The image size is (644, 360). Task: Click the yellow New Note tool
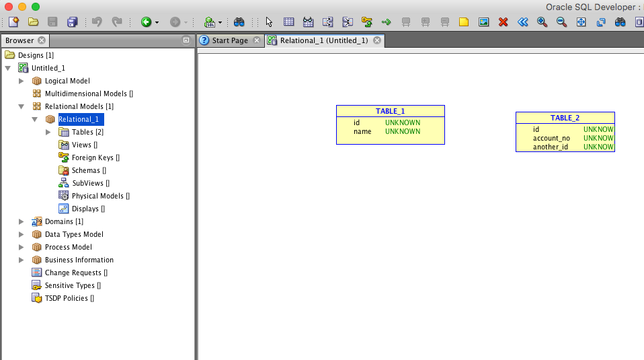464,22
